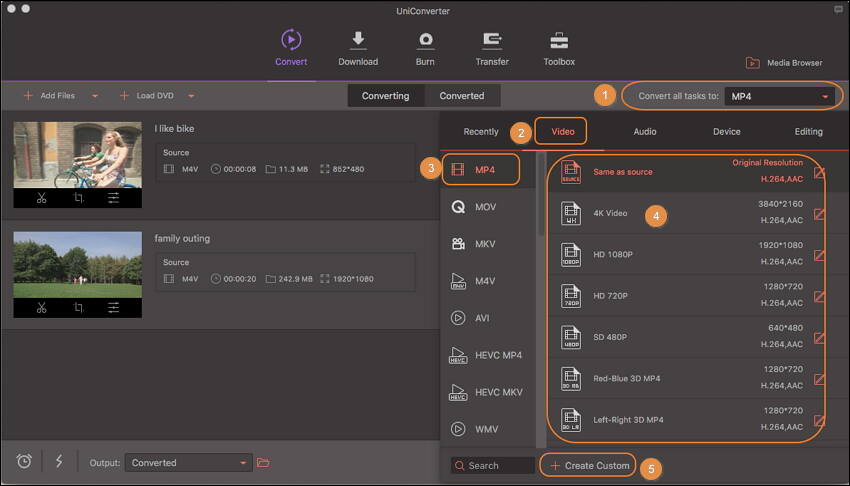Open the Convert section
Viewport: 850px width, 486px height.
pos(291,48)
